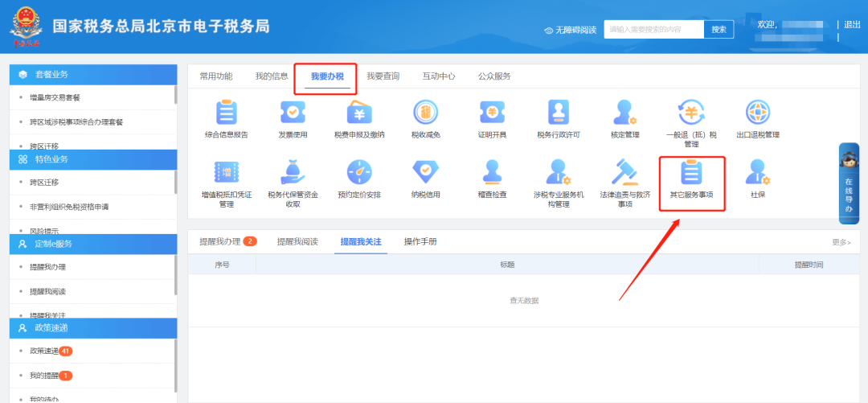
Task: Click the 国家税务总局北京市电子税务局 title
Action: point(161,26)
